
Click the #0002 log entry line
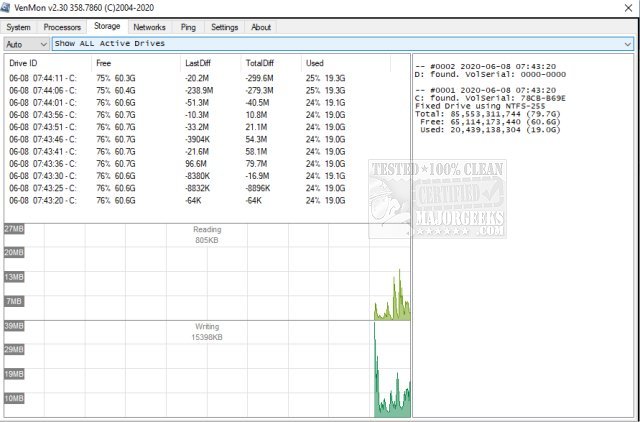click(485, 67)
